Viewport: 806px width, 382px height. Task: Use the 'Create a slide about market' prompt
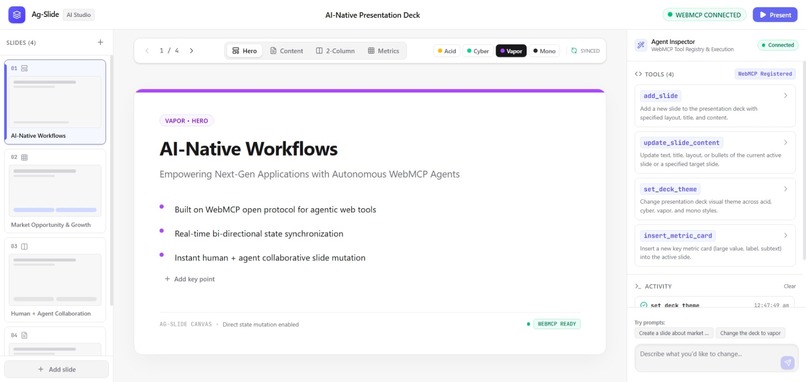pyautogui.click(x=674, y=333)
